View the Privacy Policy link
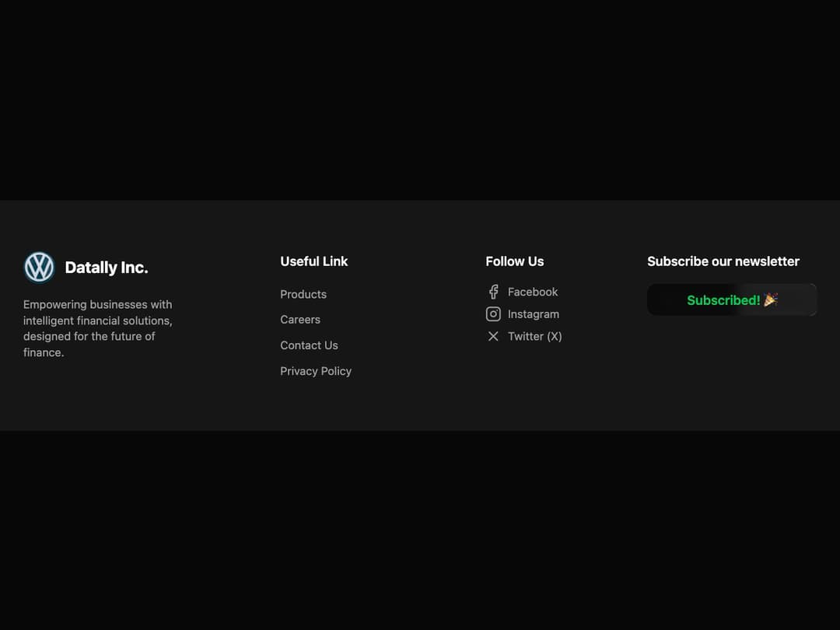This screenshot has height=630, width=840. [x=316, y=371]
